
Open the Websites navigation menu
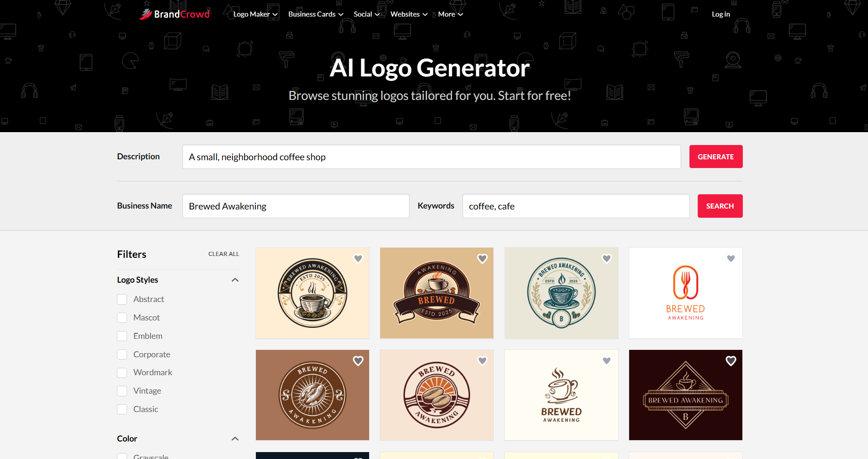409,14
